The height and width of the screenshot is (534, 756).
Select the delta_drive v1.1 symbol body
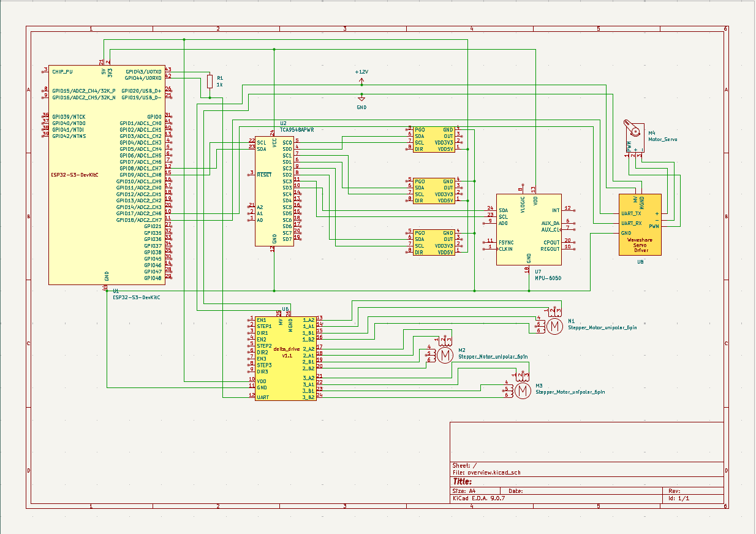click(x=285, y=359)
